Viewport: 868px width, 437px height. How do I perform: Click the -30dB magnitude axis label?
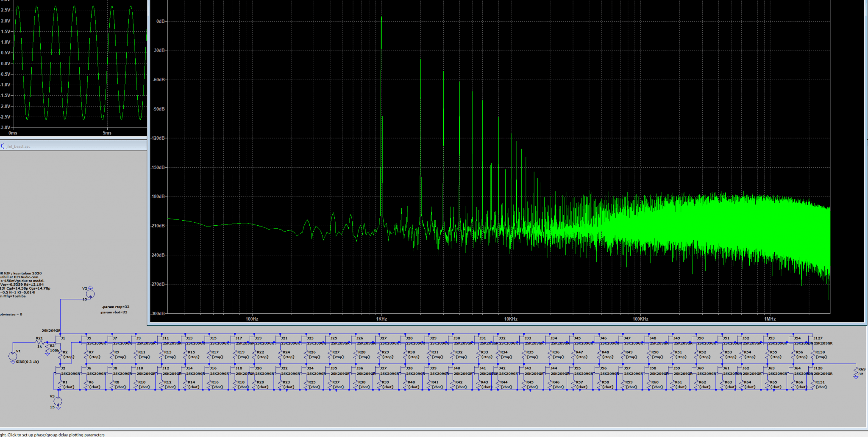coord(159,50)
